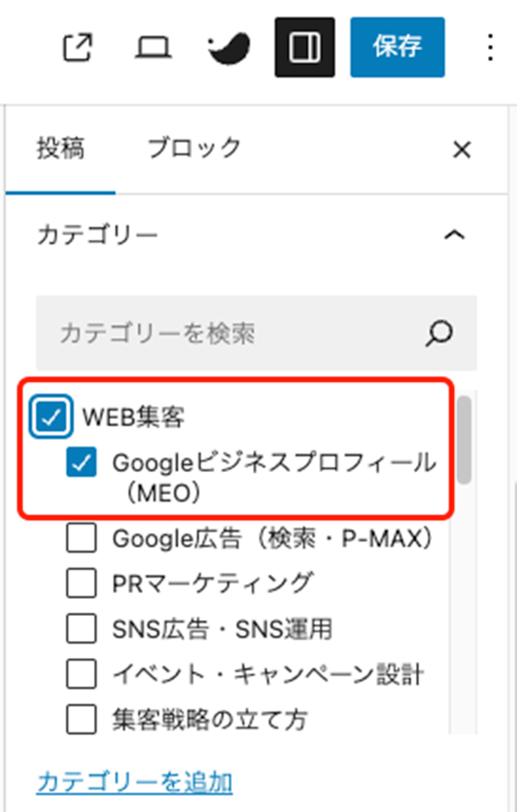Collapse the カテゴリー panel chevron
517x812 pixels.
click(x=455, y=235)
